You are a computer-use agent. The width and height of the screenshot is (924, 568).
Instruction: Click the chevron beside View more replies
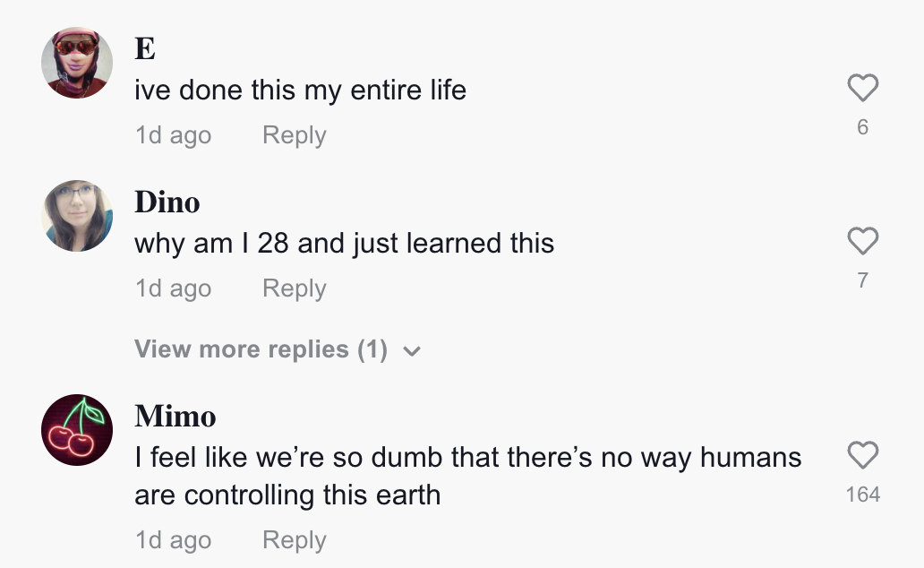pos(412,351)
